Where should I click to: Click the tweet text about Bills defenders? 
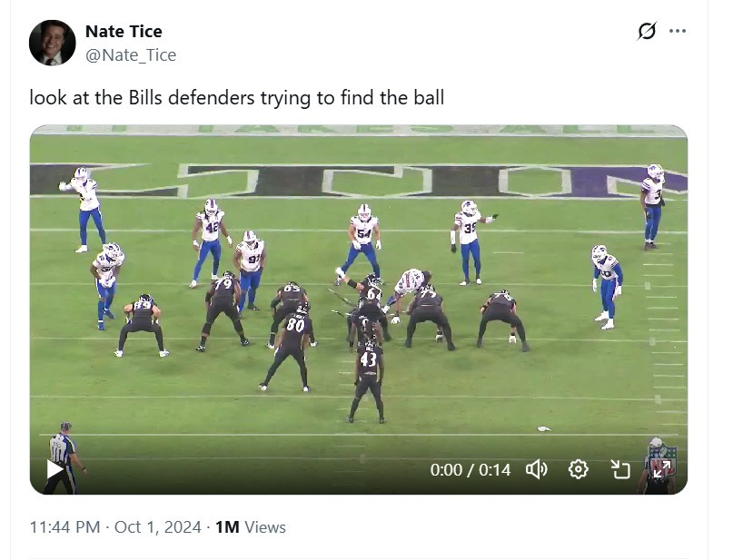coord(237,98)
